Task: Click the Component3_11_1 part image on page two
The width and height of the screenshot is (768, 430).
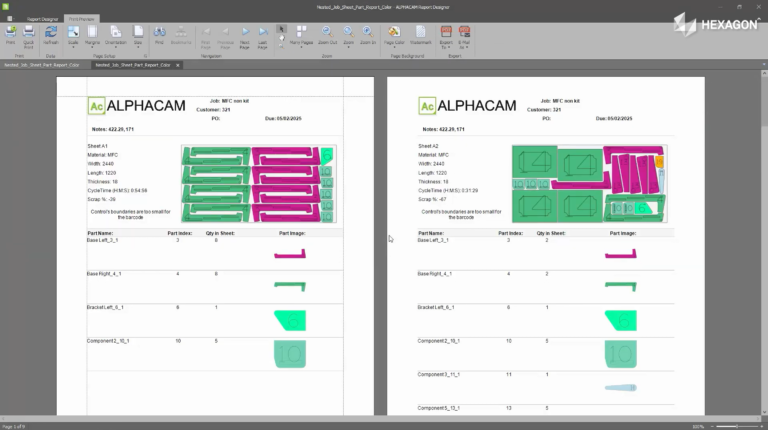Action: (621, 387)
